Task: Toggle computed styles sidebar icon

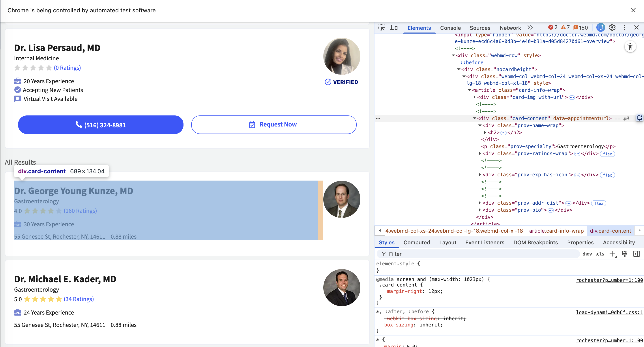Action: (x=636, y=254)
